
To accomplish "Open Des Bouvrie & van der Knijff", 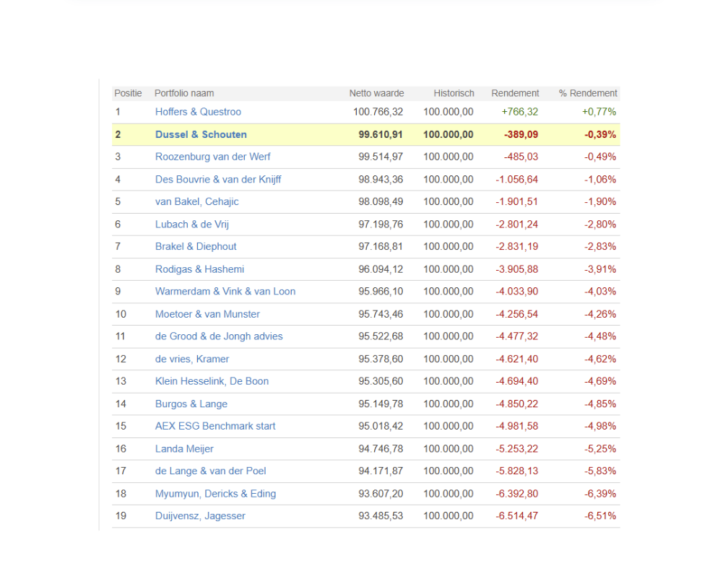I will coord(218,179).
